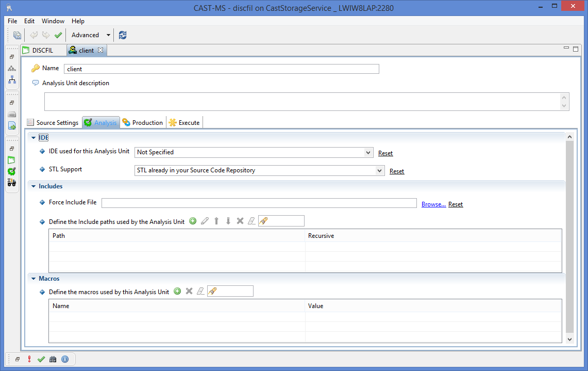
Task: Open the IDE used for Analysis Unit dropdown
Action: 368,152
